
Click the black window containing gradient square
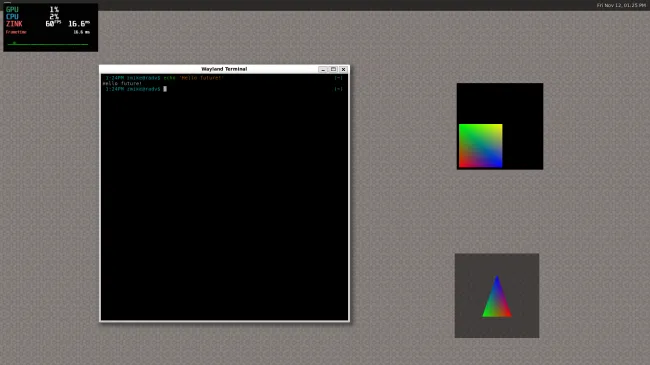(500, 126)
